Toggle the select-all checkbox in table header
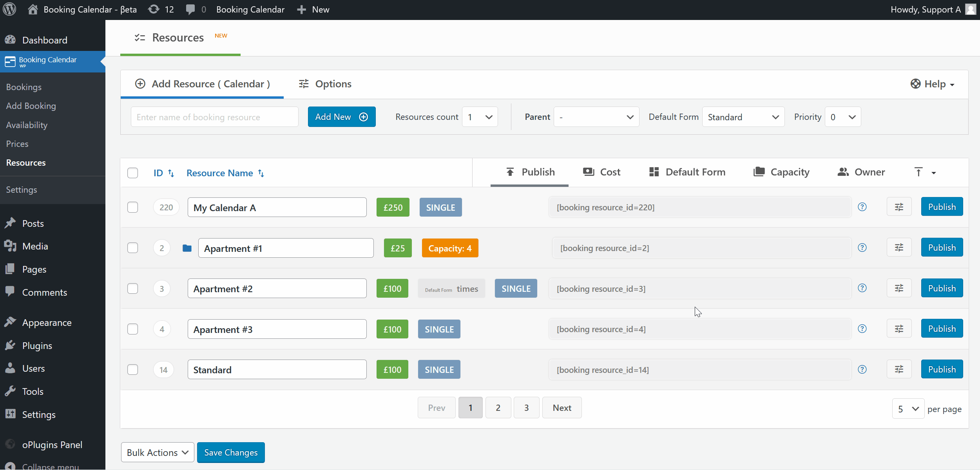This screenshot has height=470, width=980. 133,173
